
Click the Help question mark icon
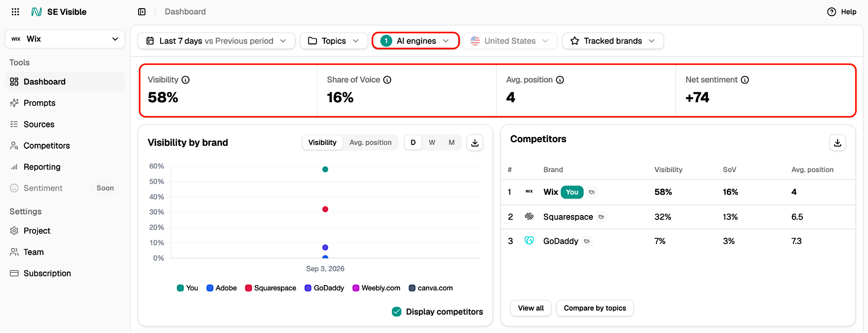pos(831,12)
